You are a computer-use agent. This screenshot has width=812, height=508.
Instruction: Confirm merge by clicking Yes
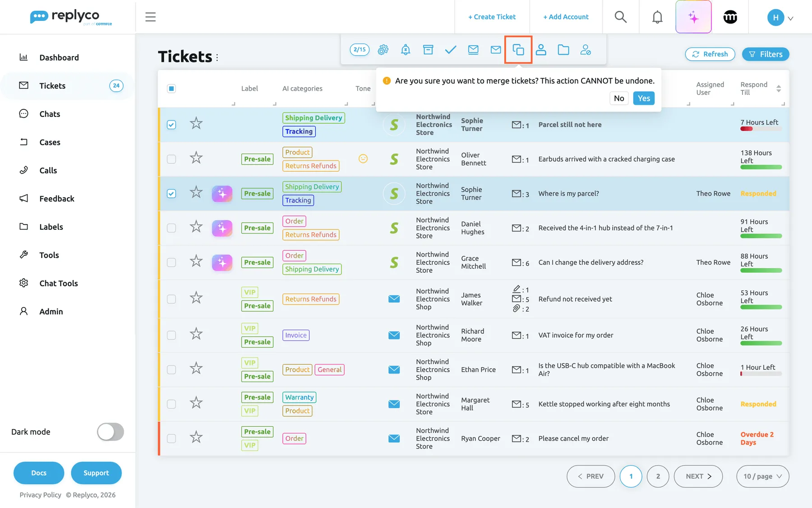point(644,98)
